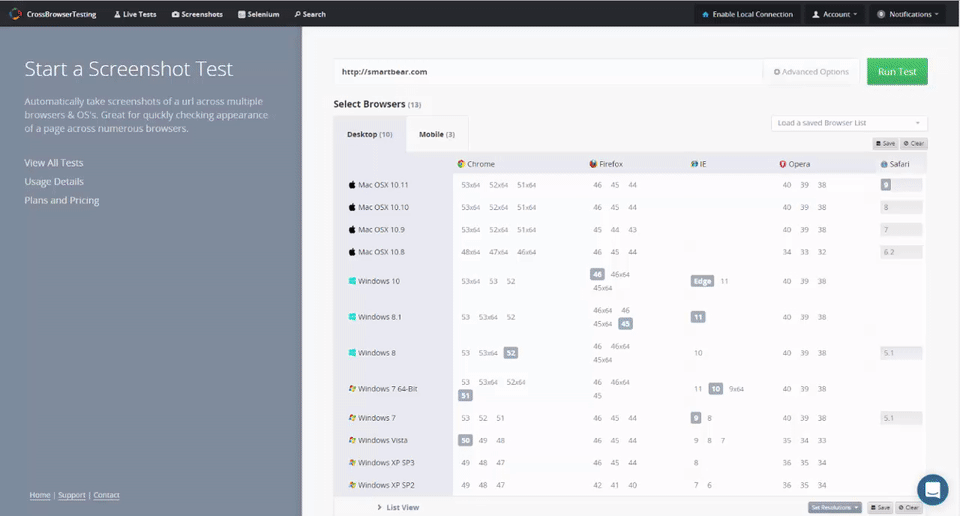
Task: Click the Apple icon for Mac OSX 10.10
Action: 352,207
